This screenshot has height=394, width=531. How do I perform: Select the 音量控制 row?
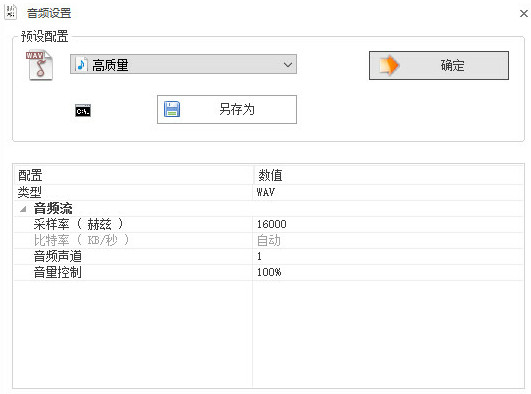[x=268, y=272]
